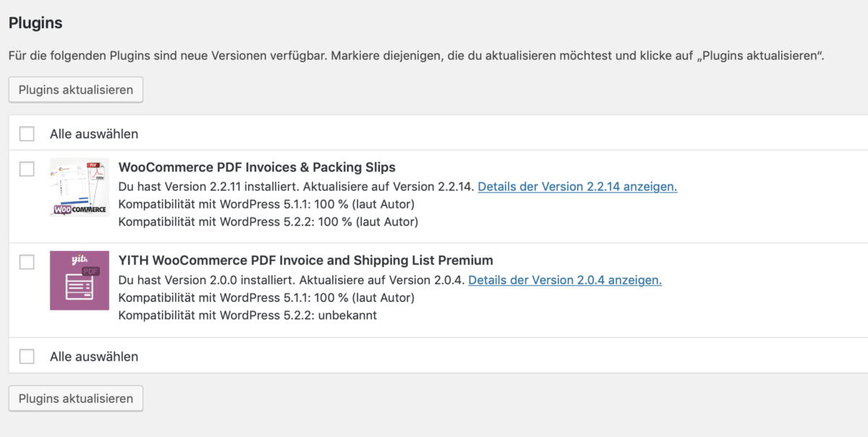This screenshot has width=868, height=437.
Task: Tick the upper 'Alle auswählen' checkbox
Action: (27, 133)
